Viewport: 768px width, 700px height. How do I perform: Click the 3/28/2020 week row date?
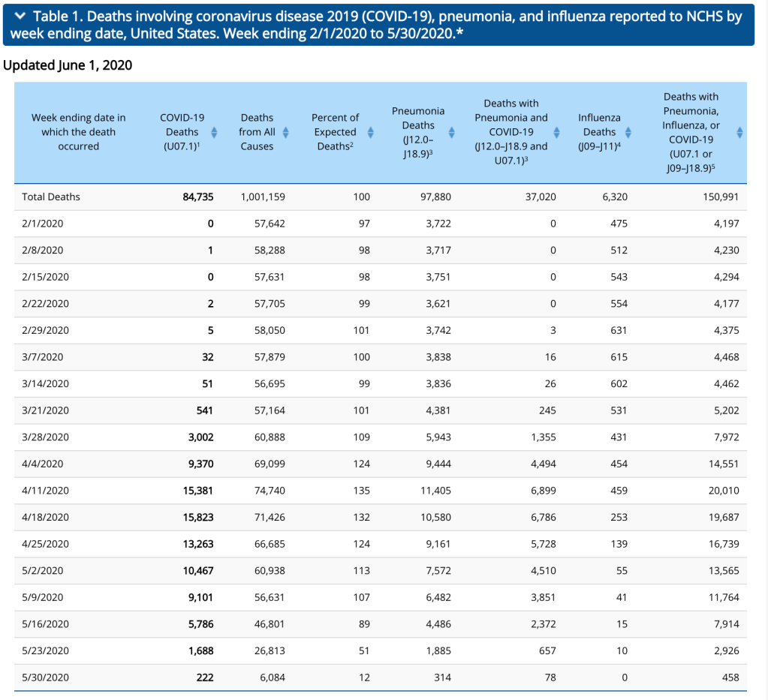46,437
